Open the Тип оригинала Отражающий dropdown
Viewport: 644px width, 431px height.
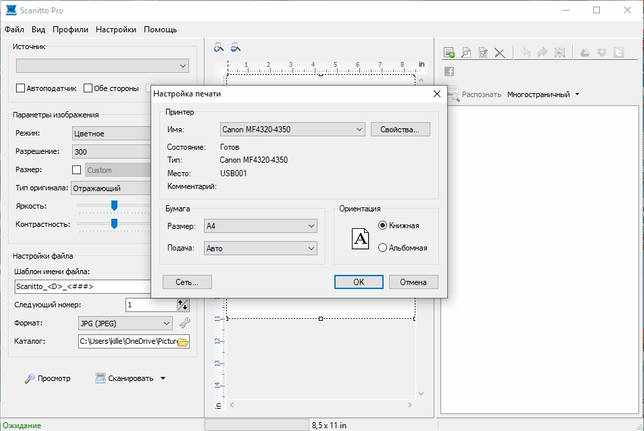[x=111, y=188]
